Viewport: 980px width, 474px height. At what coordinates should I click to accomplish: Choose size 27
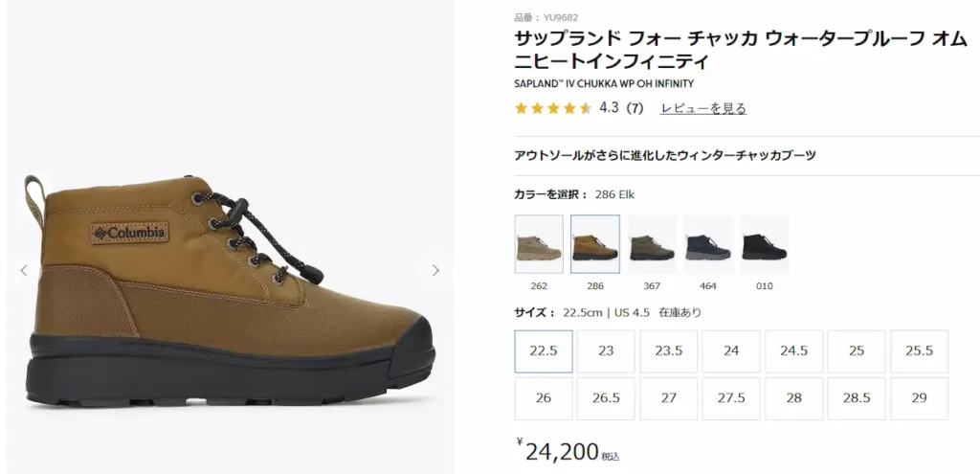coord(669,398)
